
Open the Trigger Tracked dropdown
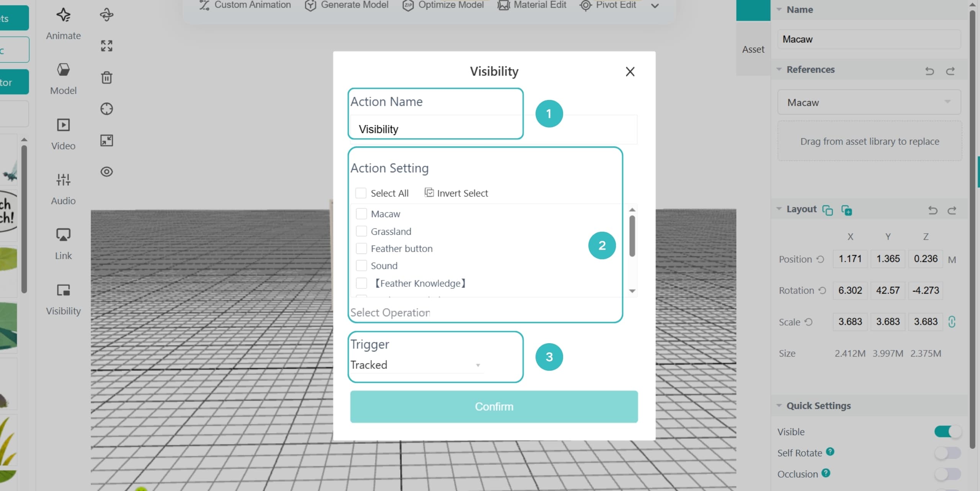(x=416, y=365)
